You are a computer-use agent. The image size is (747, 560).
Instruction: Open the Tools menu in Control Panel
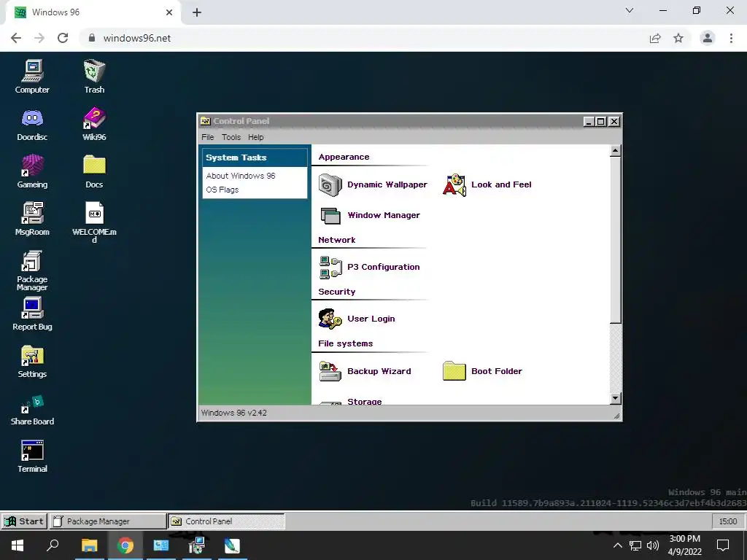231,137
